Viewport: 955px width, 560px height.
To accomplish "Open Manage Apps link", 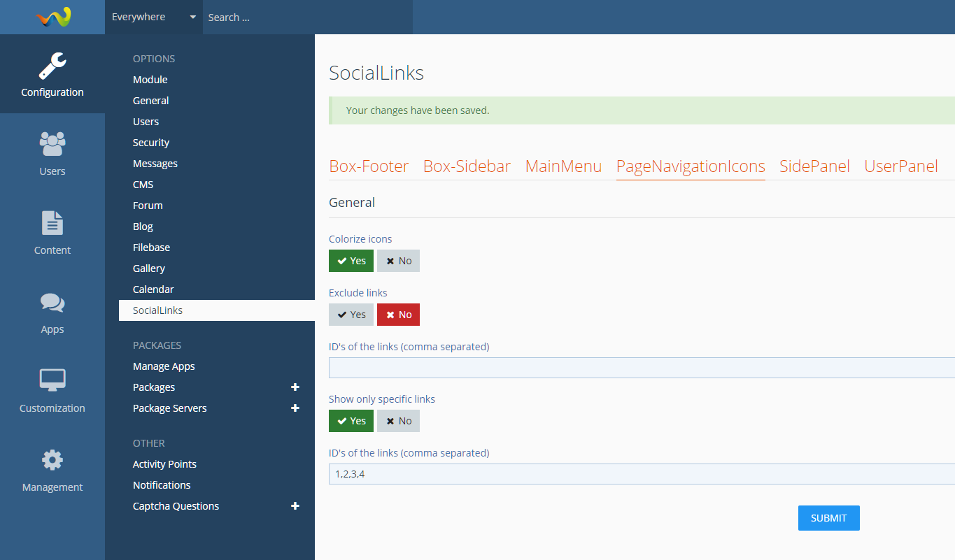I will point(164,366).
